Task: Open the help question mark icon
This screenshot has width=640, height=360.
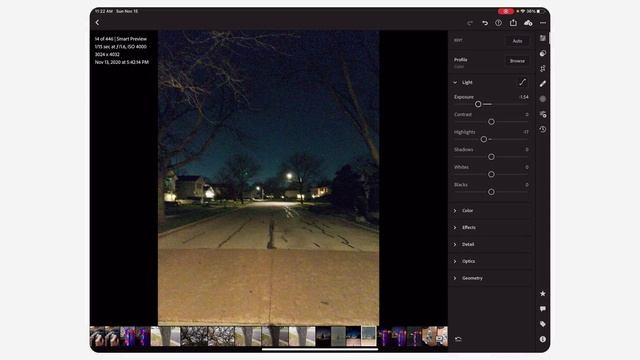Action: (498, 23)
